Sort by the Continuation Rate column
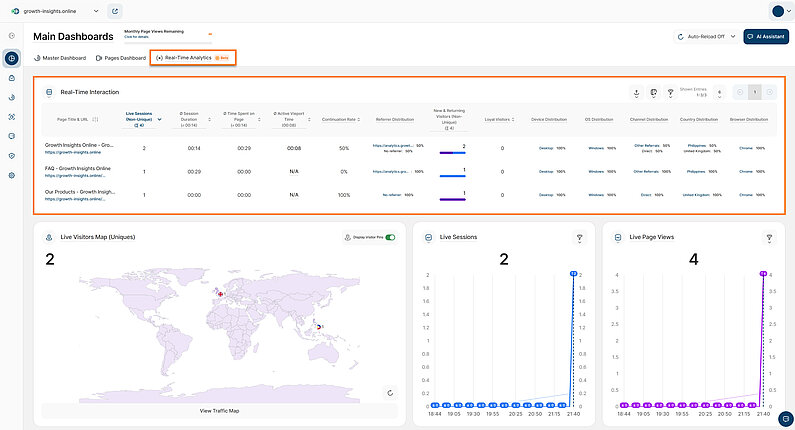The height and width of the screenshot is (430, 795). 358,120
